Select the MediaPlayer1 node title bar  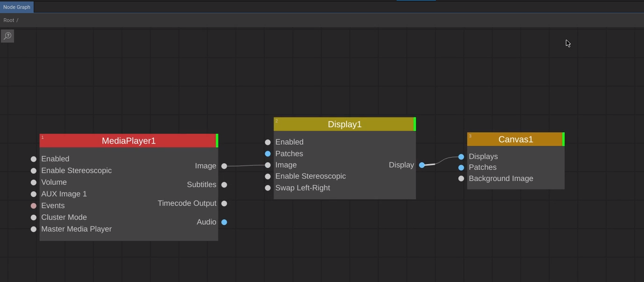[128, 141]
